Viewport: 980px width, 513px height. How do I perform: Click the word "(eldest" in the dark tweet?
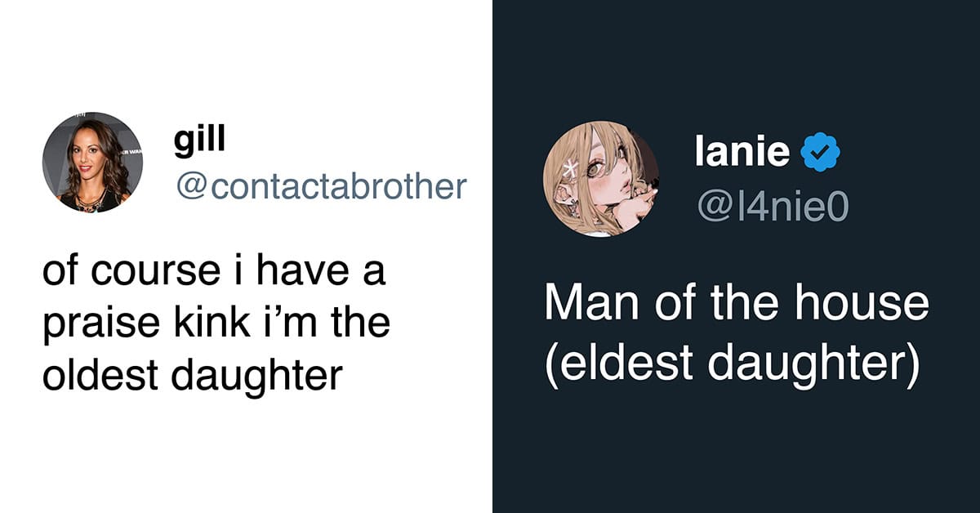click(618, 364)
